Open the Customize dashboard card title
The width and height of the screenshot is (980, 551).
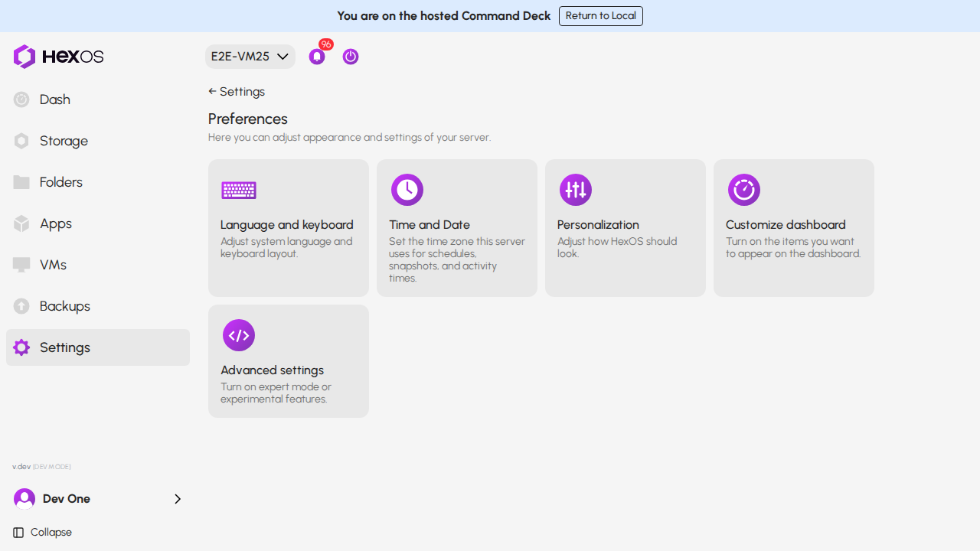click(x=786, y=225)
